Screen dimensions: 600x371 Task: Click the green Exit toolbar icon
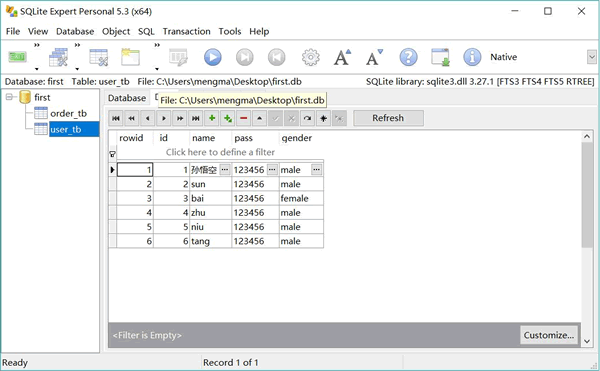(17, 57)
